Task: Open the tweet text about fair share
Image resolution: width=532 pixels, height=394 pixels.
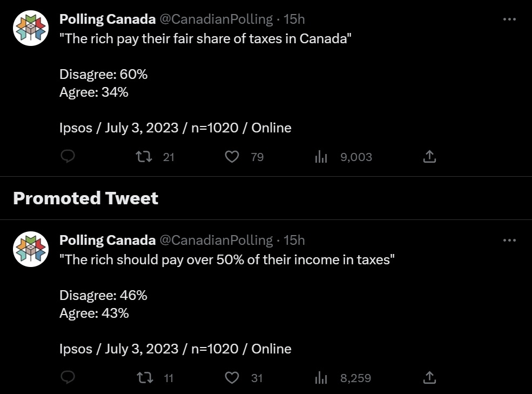Action: pos(206,39)
